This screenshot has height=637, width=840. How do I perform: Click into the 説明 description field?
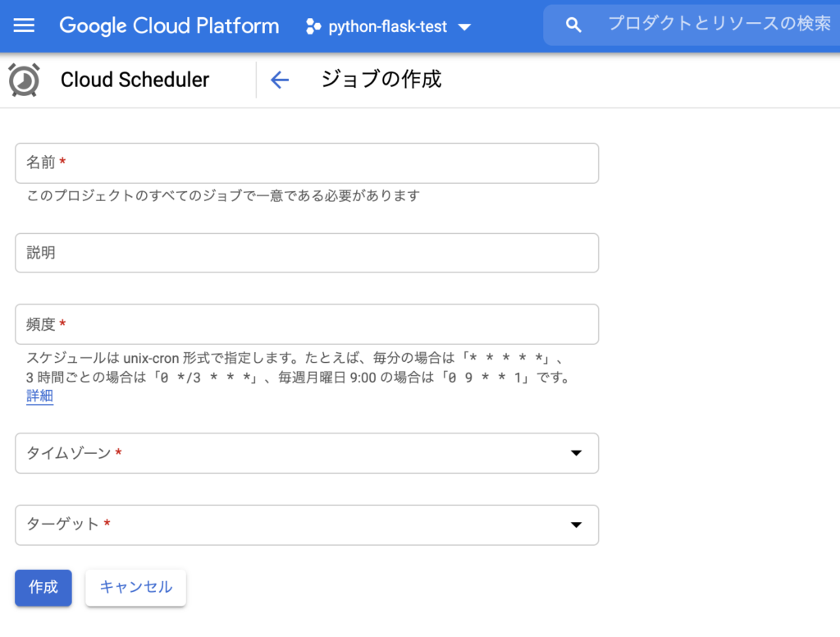tap(307, 253)
